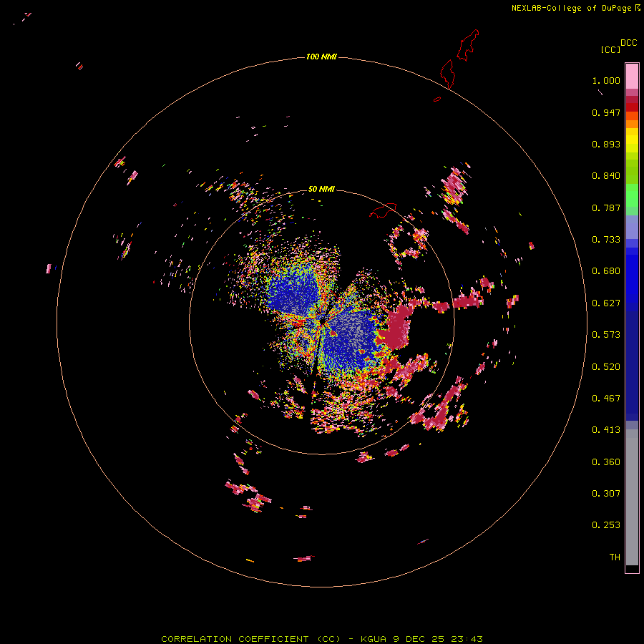Screen dimensions: 644x644
Task: Click the 100 NMI range ring label
Action: [321, 57]
